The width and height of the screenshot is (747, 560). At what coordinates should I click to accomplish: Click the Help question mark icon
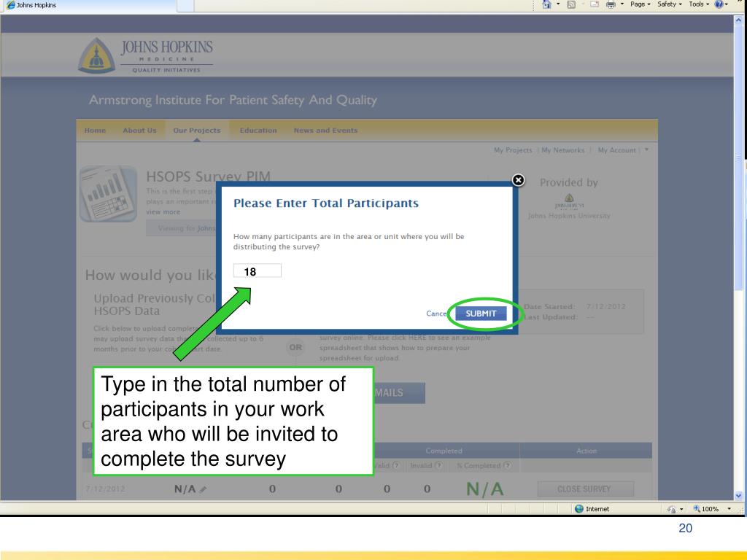click(x=719, y=4)
